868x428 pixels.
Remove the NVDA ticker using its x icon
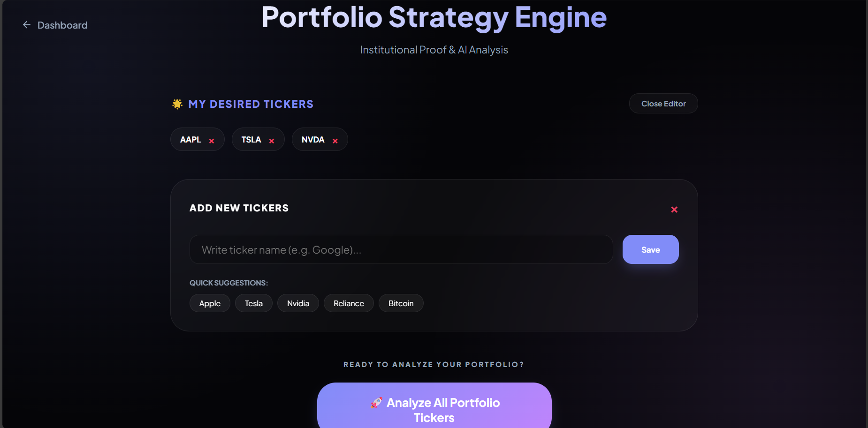(335, 141)
